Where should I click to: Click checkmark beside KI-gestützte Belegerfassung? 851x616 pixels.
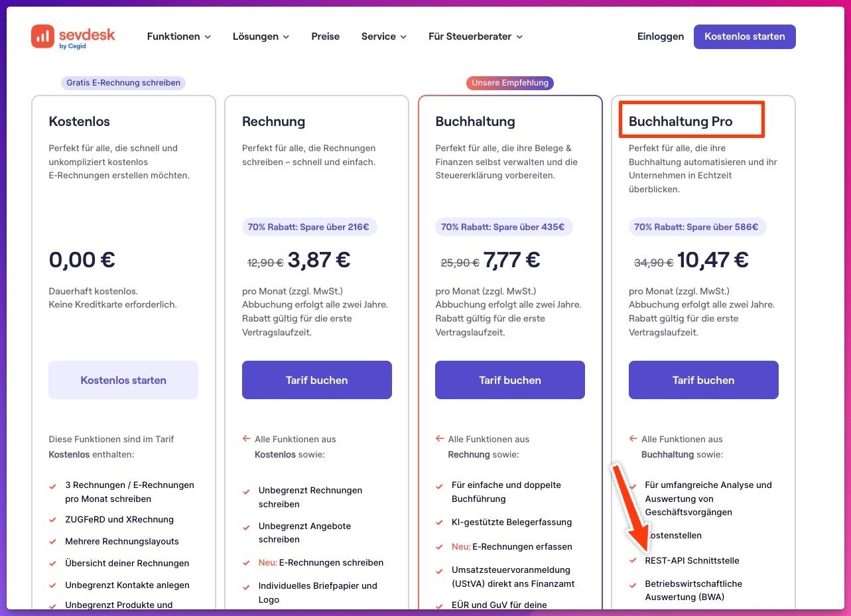point(439,523)
